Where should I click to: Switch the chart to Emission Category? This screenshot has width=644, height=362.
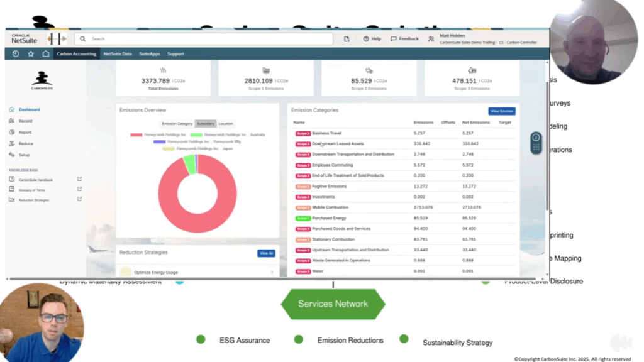(x=177, y=124)
